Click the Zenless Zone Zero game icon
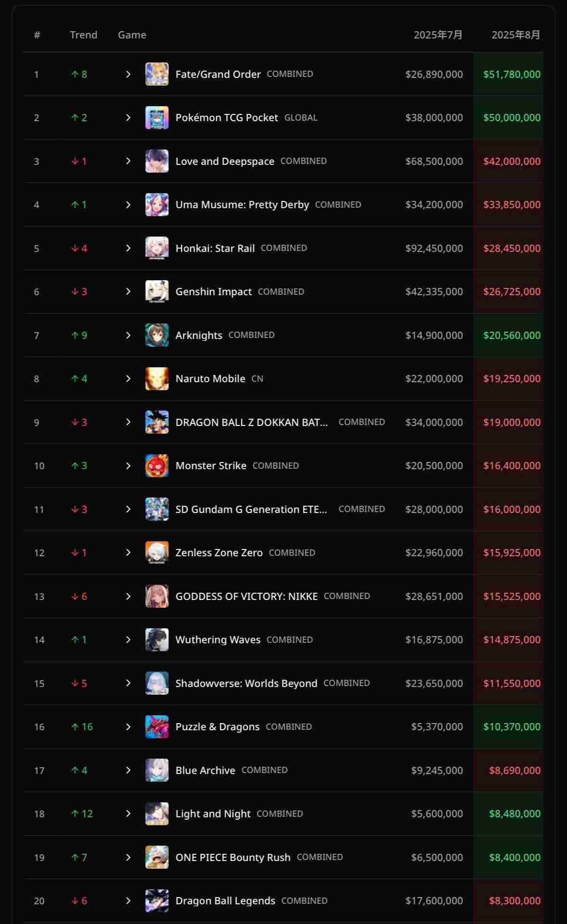The height and width of the screenshot is (924, 567). pos(157,553)
